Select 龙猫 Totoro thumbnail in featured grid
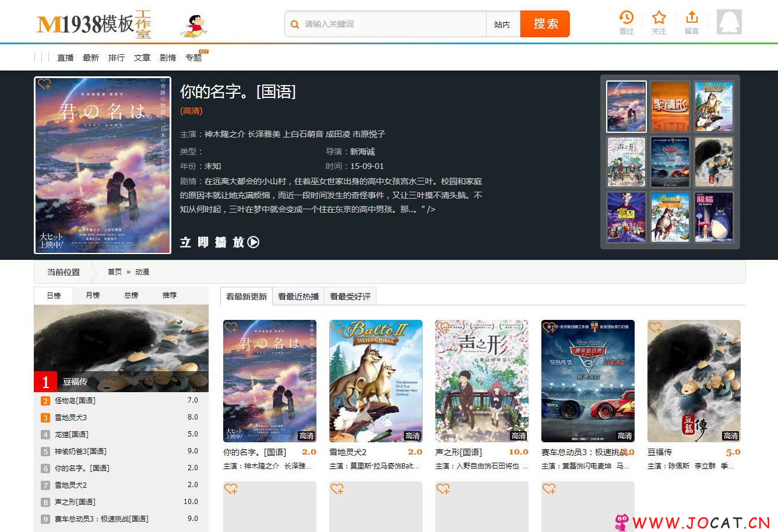Image resolution: width=778 pixels, height=532 pixels. tap(714, 217)
